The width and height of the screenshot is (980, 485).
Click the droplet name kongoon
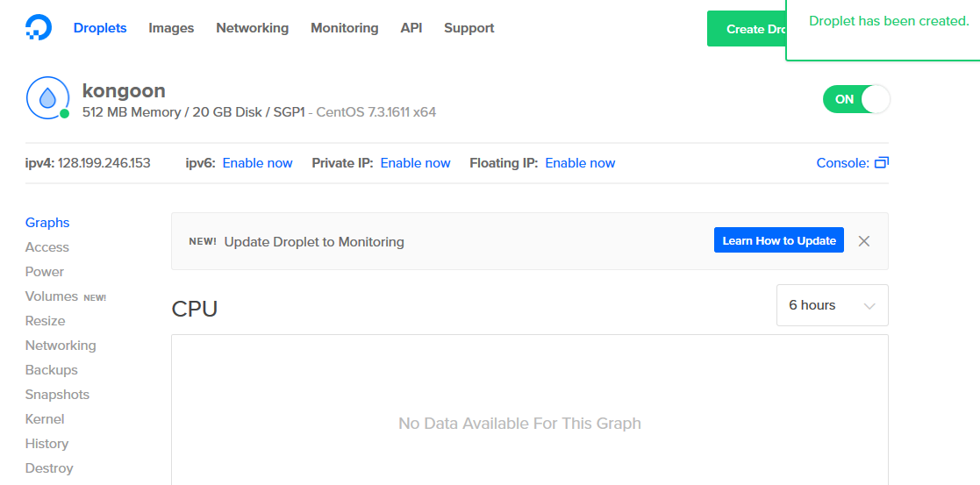point(124,90)
